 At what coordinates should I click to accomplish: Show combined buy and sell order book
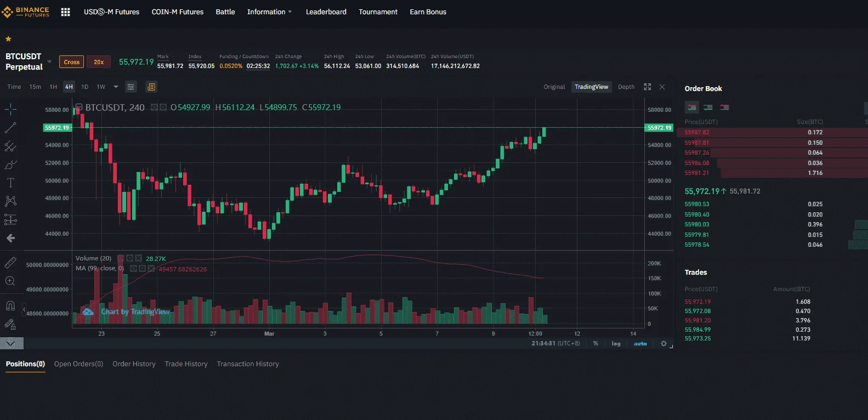[692, 107]
